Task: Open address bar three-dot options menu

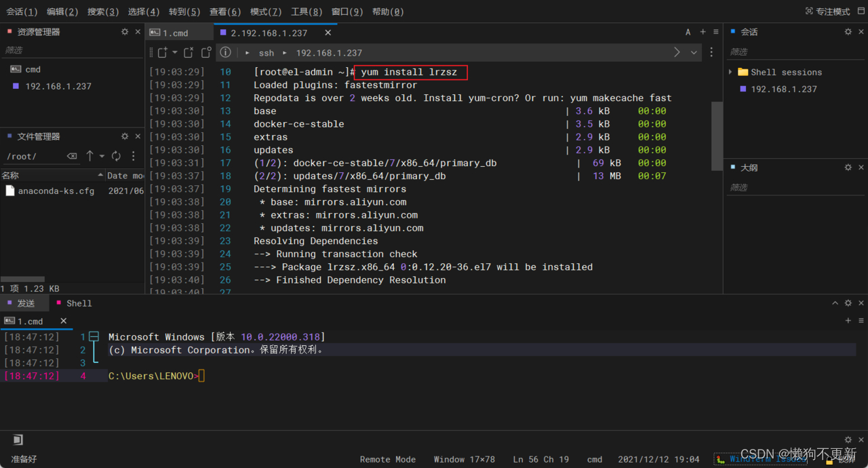Action: 711,52
